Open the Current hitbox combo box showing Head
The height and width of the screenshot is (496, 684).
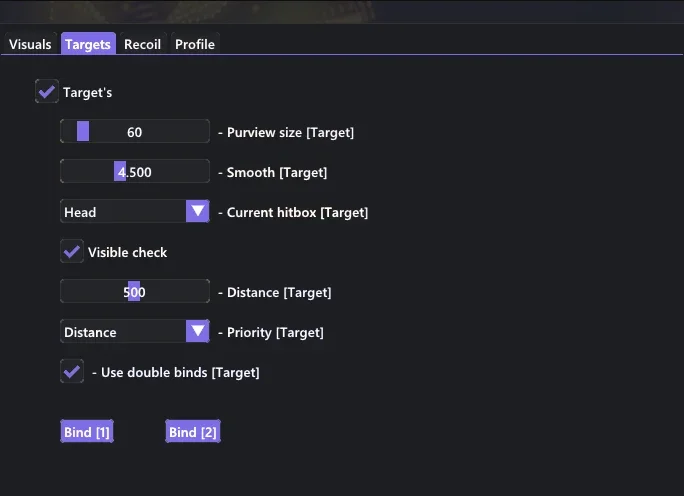point(135,212)
